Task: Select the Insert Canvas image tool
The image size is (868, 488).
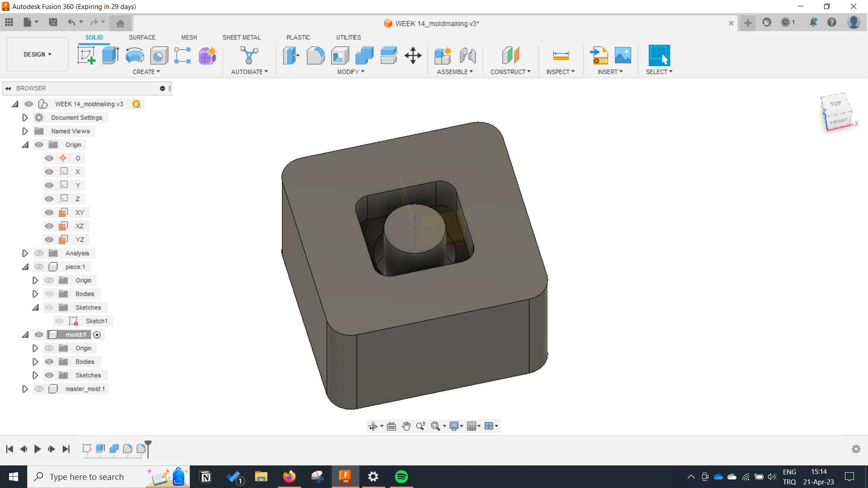Action: point(623,56)
